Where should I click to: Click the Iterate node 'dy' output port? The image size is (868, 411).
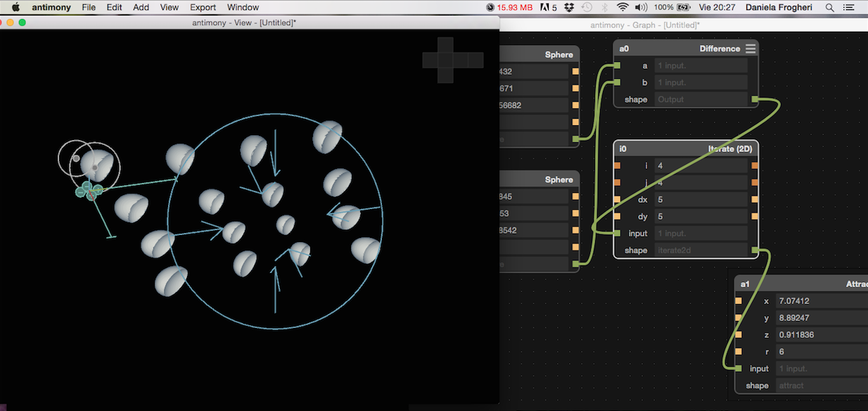(x=755, y=217)
